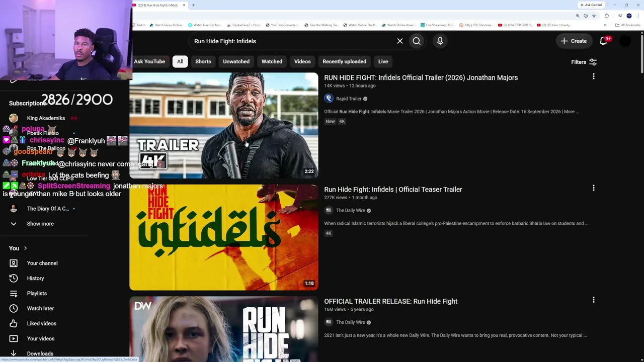The image size is (644, 362).
Task: Open more options for OFFICIAL TRAILER RELEASE video
Action: (x=594, y=300)
